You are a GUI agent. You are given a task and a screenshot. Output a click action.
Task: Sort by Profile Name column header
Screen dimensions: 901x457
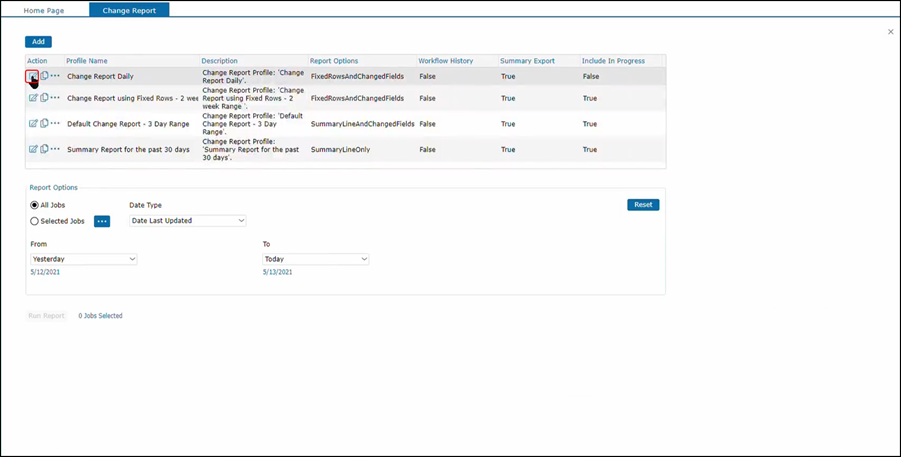click(87, 61)
